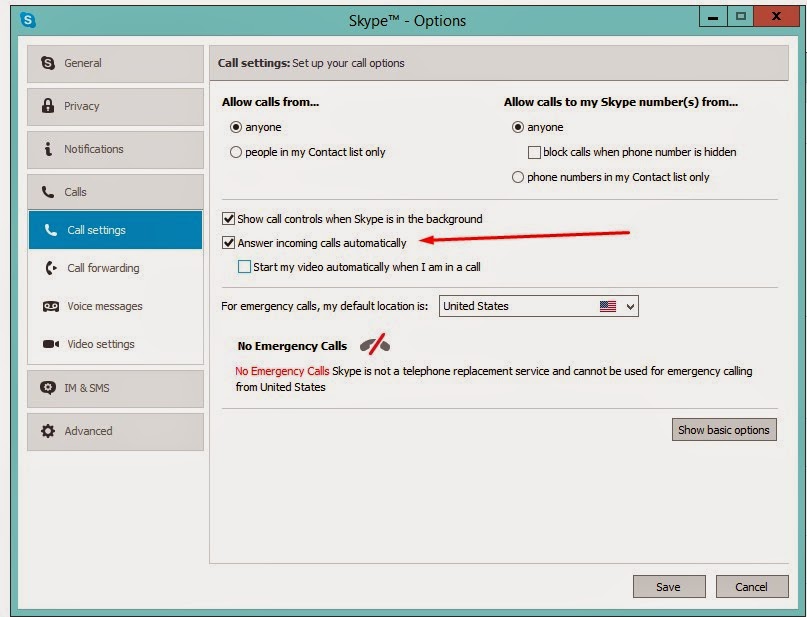Open the emergency location dropdown arrow
Viewport: 807px width, 617px height.
click(x=630, y=307)
